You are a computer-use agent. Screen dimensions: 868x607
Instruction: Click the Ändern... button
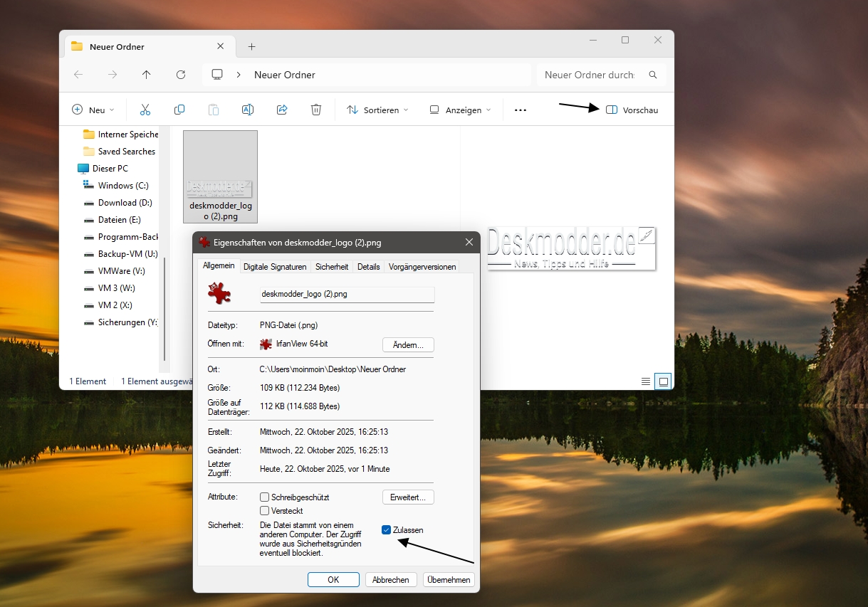[x=408, y=344]
